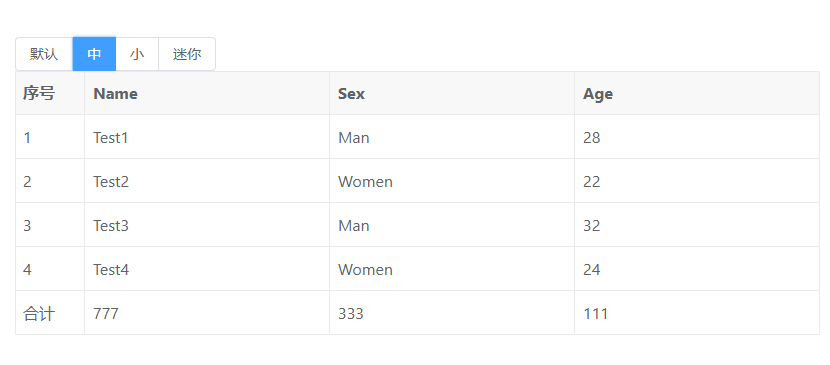Viewport: 830px width, 365px height.
Task: Select the 默认 size radio button
Action: pos(44,54)
